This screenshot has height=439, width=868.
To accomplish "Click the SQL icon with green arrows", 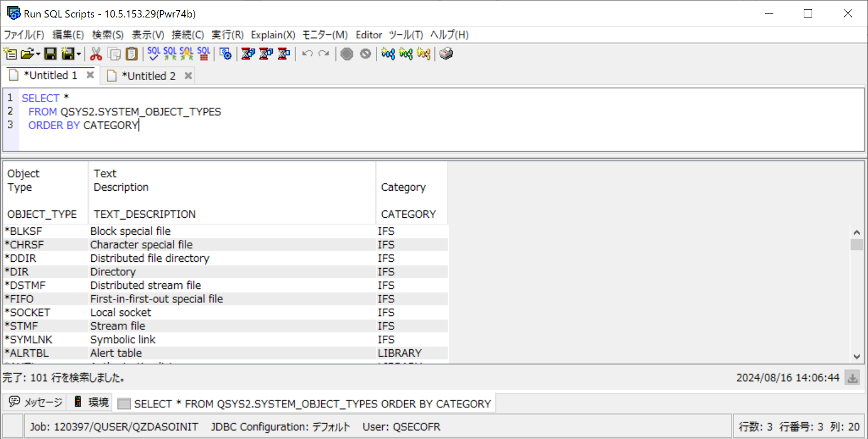I will pyautogui.click(x=170, y=54).
